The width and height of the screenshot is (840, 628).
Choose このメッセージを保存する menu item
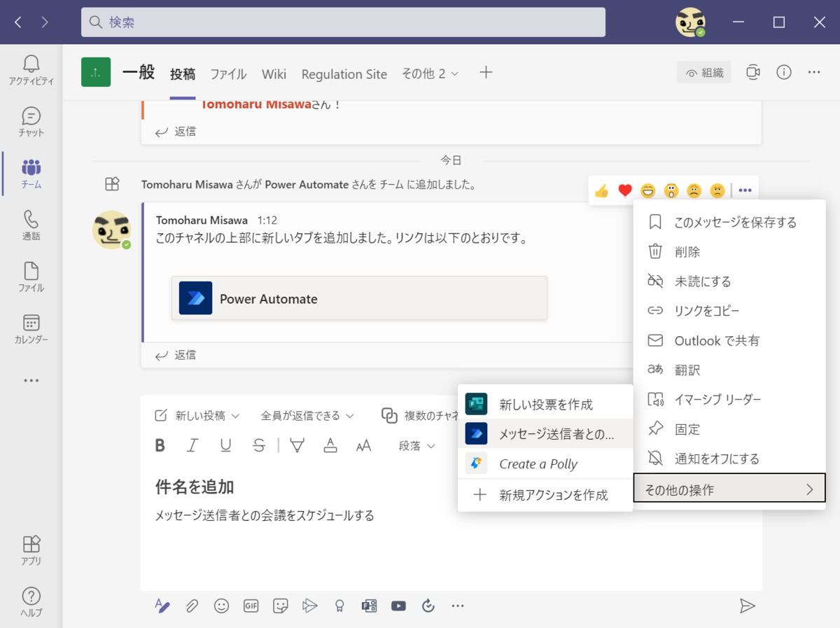click(x=729, y=222)
